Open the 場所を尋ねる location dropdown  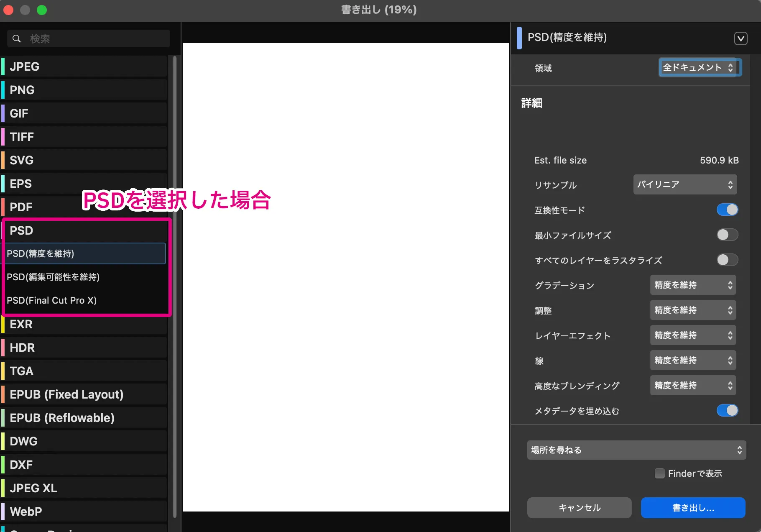(x=636, y=450)
